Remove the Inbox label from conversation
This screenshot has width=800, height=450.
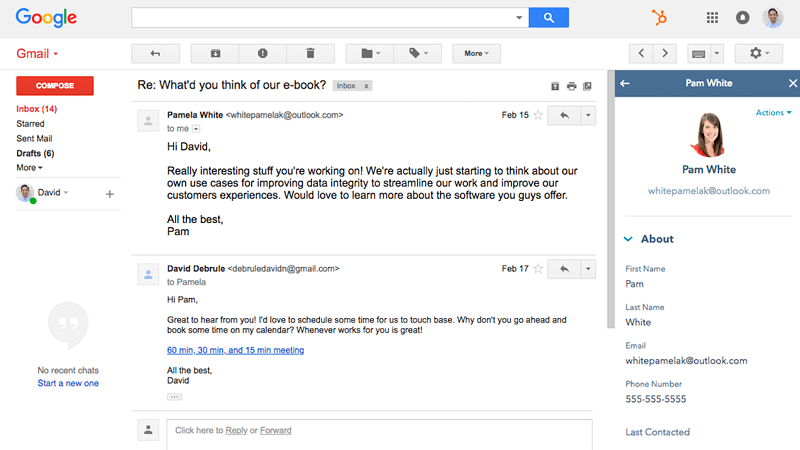coord(366,86)
